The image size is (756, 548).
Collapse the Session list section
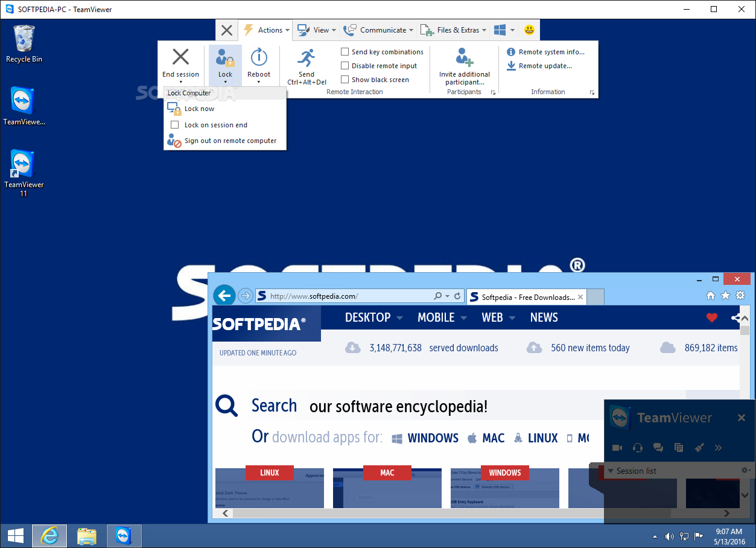coord(611,471)
